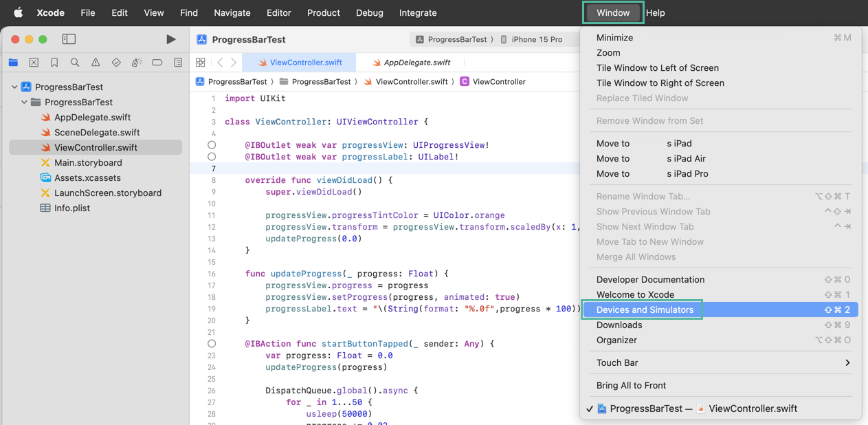Open ViewController.swift segment in jump bar
The height and width of the screenshot is (425, 868).
405,81
